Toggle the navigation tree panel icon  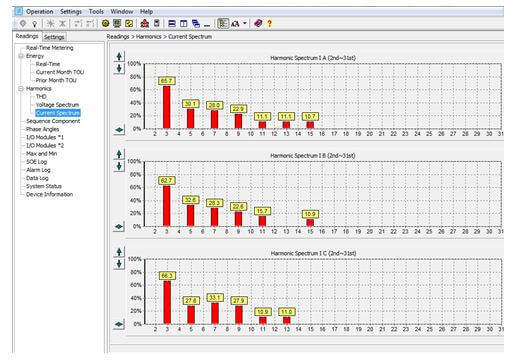tap(223, 24)
